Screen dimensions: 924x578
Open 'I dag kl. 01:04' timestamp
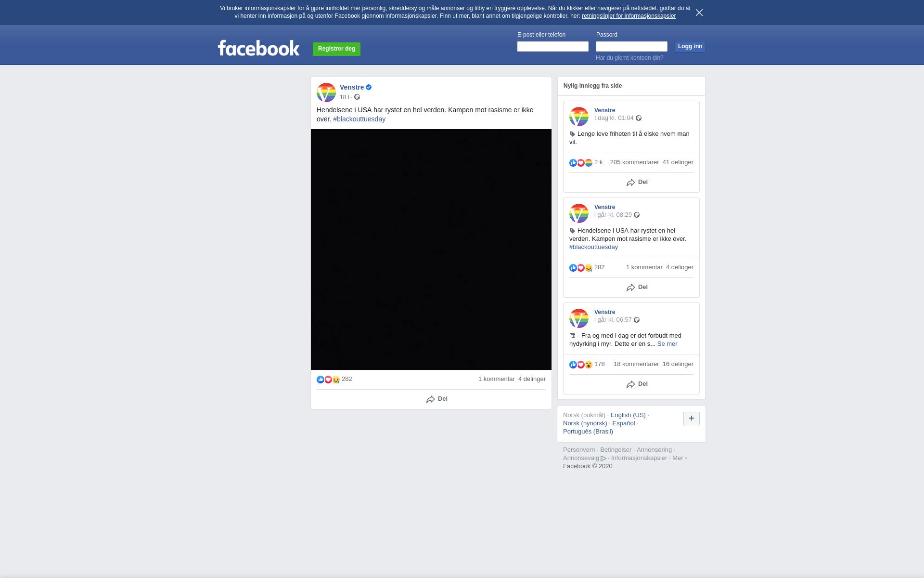614,118
